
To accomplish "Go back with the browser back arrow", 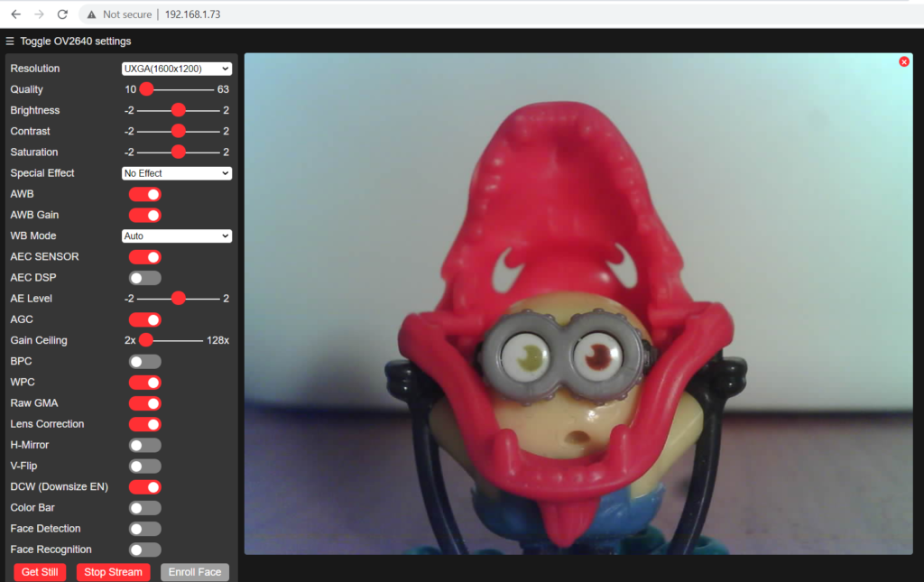I will coord(16,14).
